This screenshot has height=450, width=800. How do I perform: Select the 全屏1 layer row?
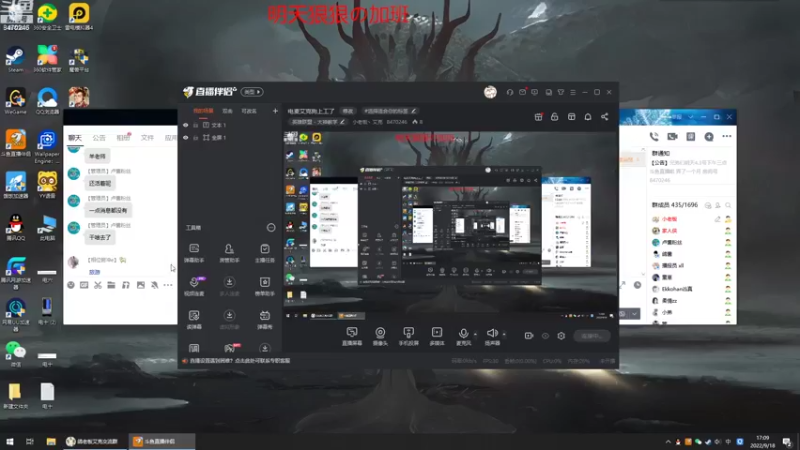click(x=230, y=138)
